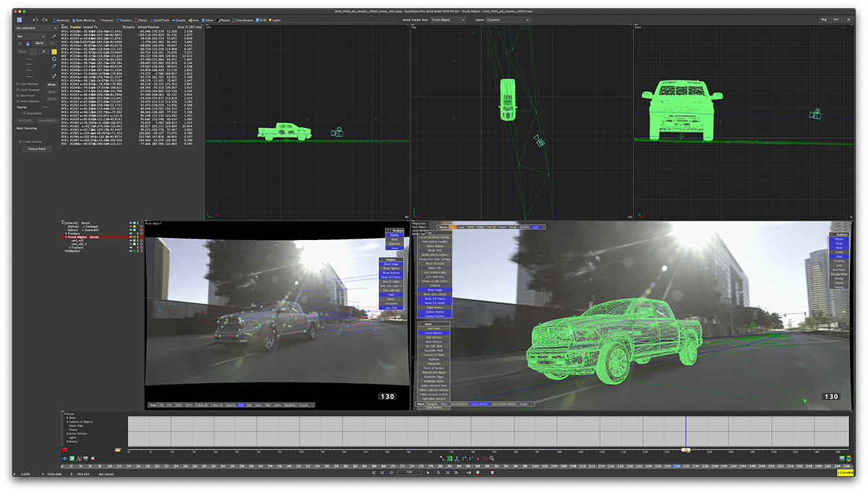Click the Redo arrow icon
The width and height of the screenshot is (868, 493).
pos(44,20)
